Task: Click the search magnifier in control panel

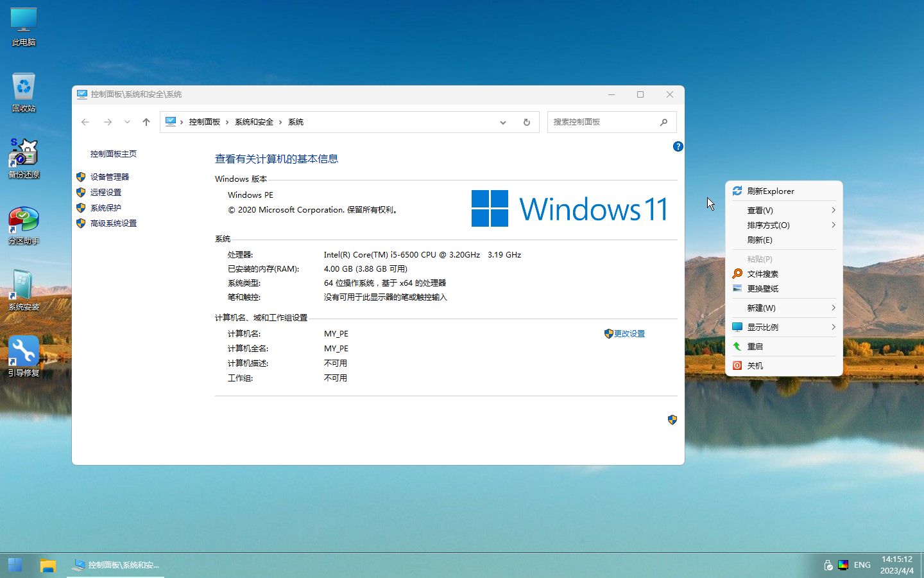Action: [663, 122]
